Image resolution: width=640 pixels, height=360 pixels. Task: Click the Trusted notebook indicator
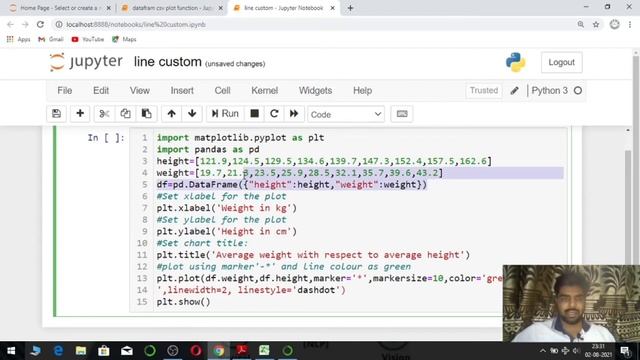pyautogui.click(x=484, y=91)
